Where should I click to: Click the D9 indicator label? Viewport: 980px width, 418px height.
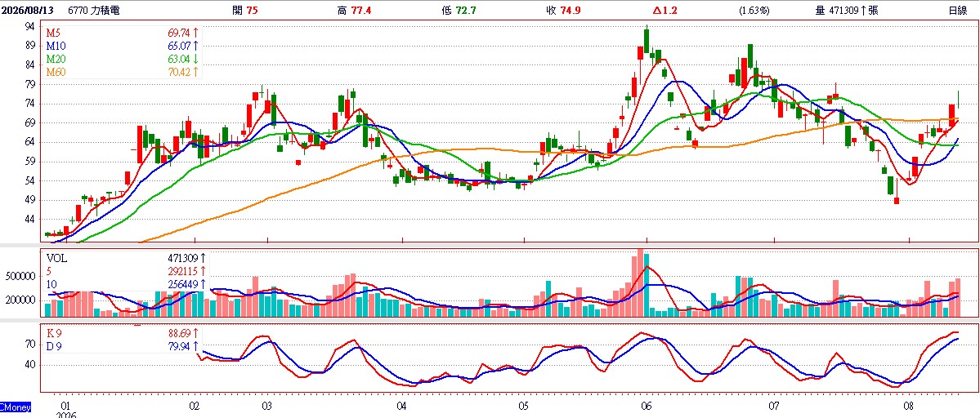coord(55,346)
